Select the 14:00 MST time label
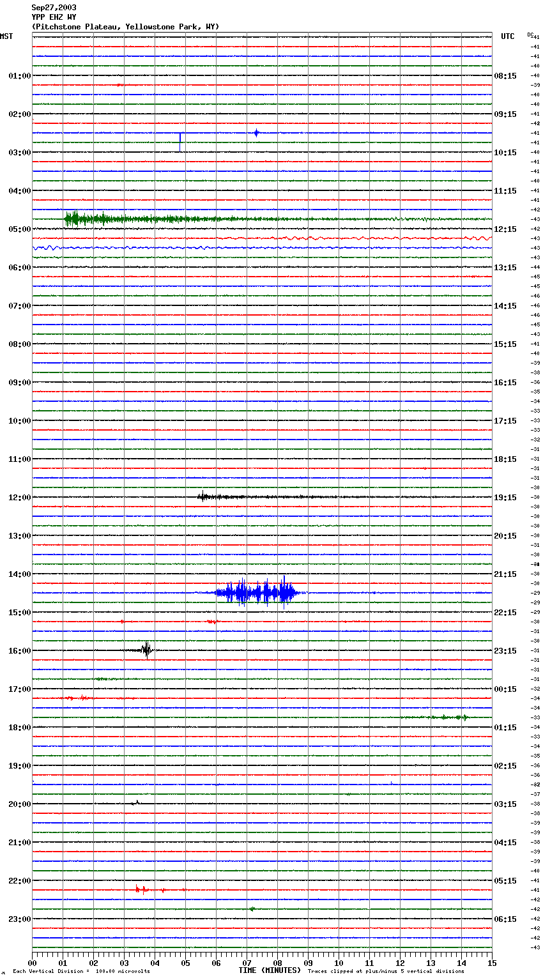The width and height of the screenshot is (543, 980). (x=20, y=574)
